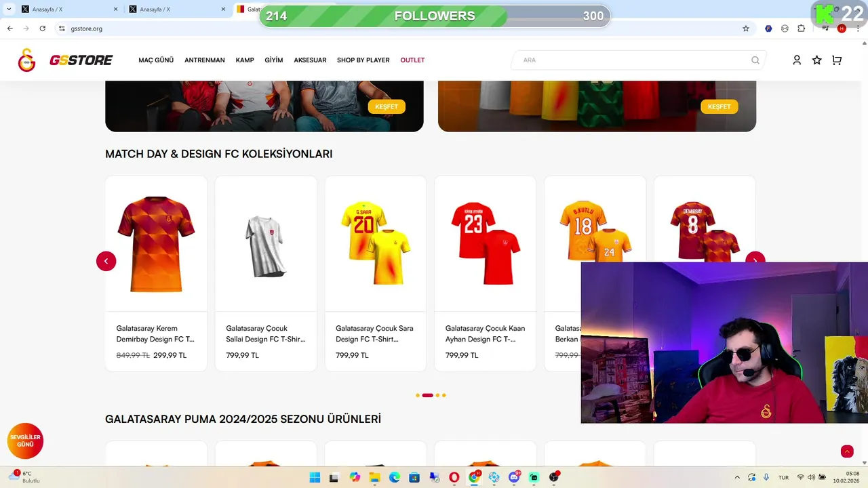This screenshot has width=868, height=488.
Task: Open Discord from taskbar
Action: click(x=514, y=477)
